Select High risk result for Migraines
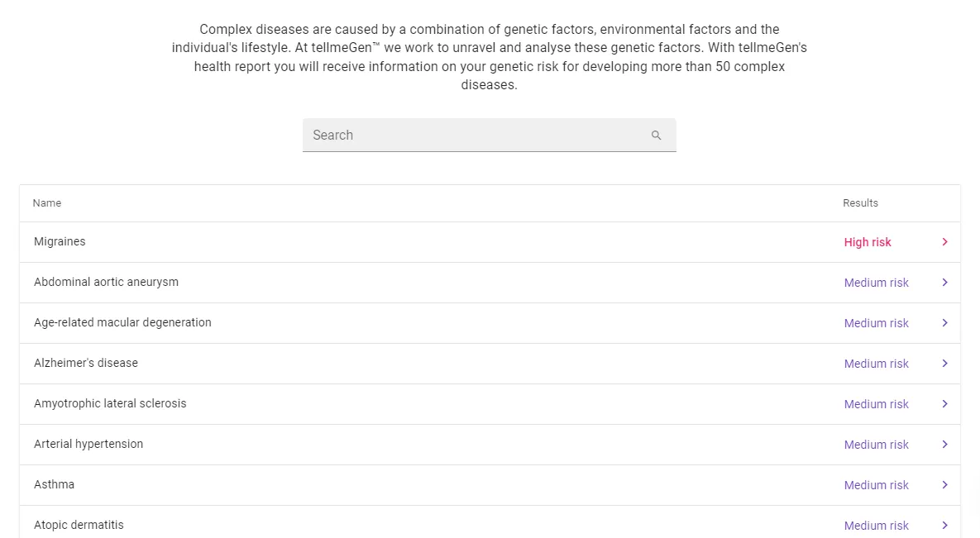980x538 pixels. [x=868, y=243]
